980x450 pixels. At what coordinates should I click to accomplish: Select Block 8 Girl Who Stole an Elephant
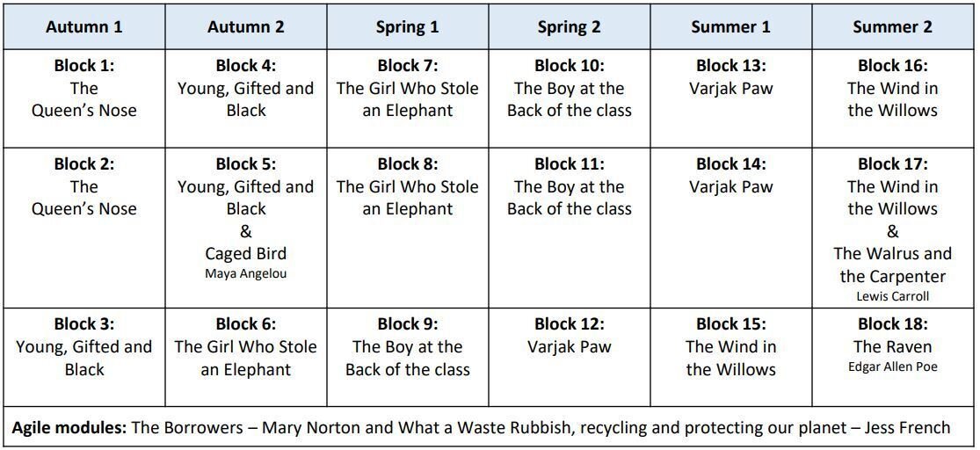coord(408,229)
